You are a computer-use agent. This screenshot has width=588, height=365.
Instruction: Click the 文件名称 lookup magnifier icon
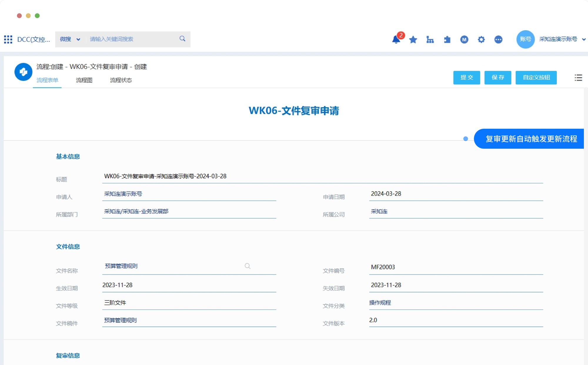(x=248, y=266)
